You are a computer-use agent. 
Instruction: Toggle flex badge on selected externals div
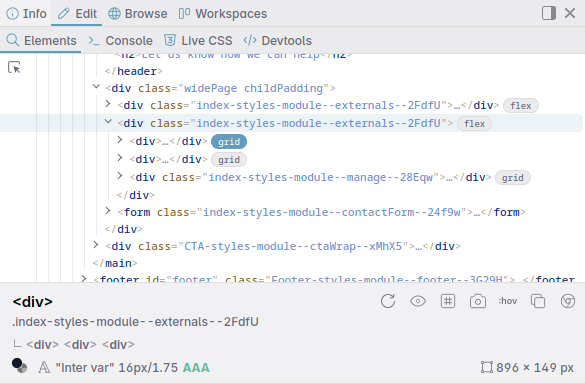tap(474, 124)
